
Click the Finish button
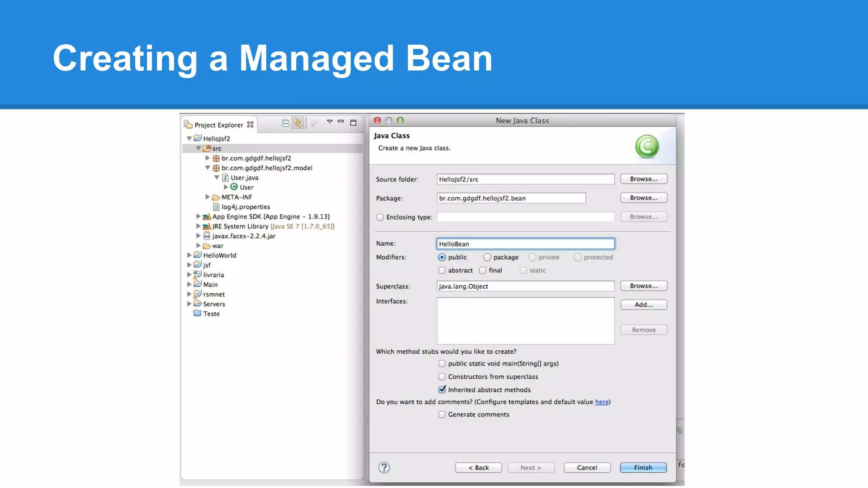click(x=643, y=467)
